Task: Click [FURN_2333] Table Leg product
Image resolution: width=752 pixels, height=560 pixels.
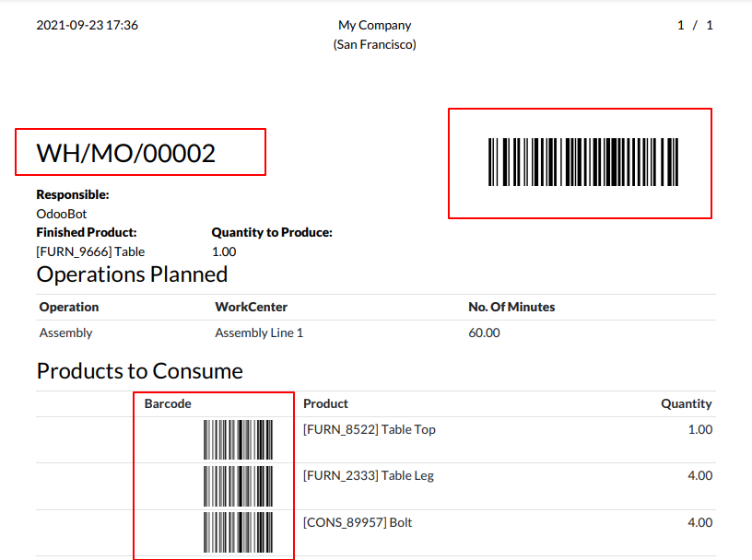Action: click(369, 475)
